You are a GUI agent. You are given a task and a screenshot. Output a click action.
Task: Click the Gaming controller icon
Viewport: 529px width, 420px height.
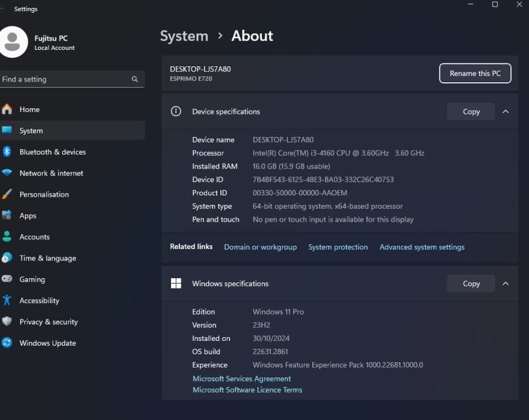click(7, 279)
